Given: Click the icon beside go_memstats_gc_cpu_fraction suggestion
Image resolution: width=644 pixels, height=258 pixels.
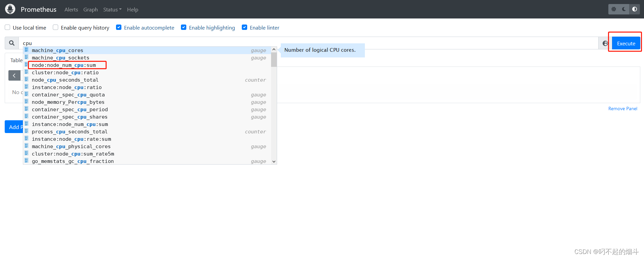Looking at the screenshot, I should [x=26, y=161].
